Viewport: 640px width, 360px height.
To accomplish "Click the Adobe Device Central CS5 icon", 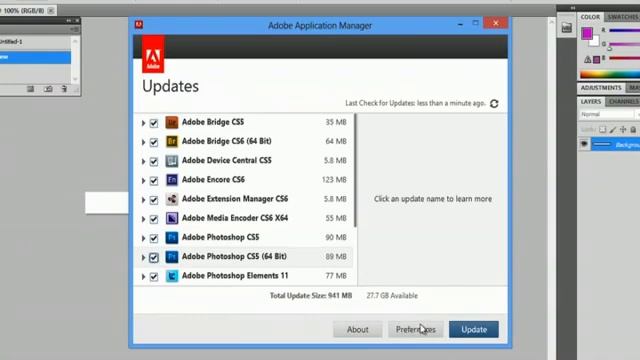I will pyautogui.click(x=171, y=160).
